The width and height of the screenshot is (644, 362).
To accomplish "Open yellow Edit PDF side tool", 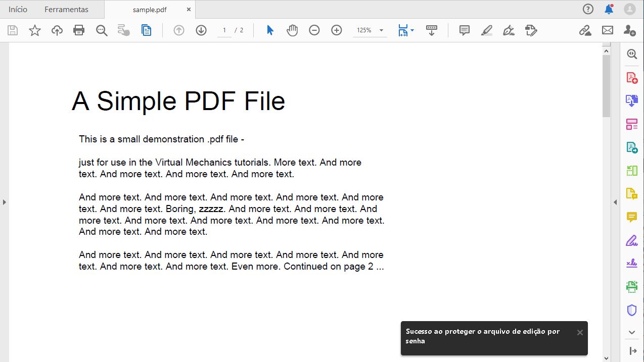I will click(632, 194).
